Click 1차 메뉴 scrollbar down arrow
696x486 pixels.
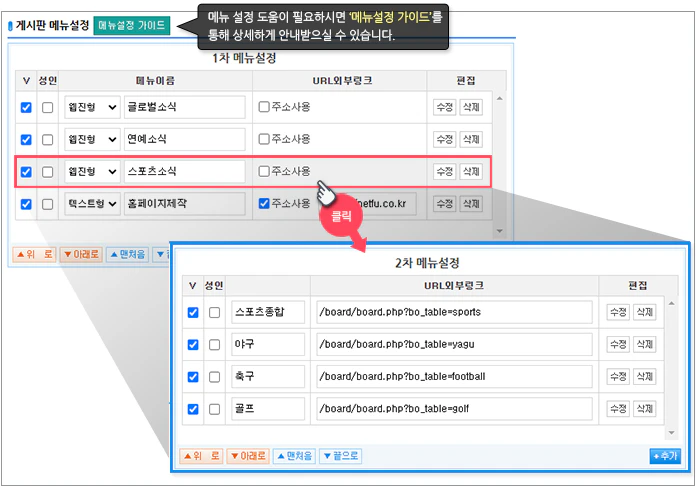coord(499,231)
